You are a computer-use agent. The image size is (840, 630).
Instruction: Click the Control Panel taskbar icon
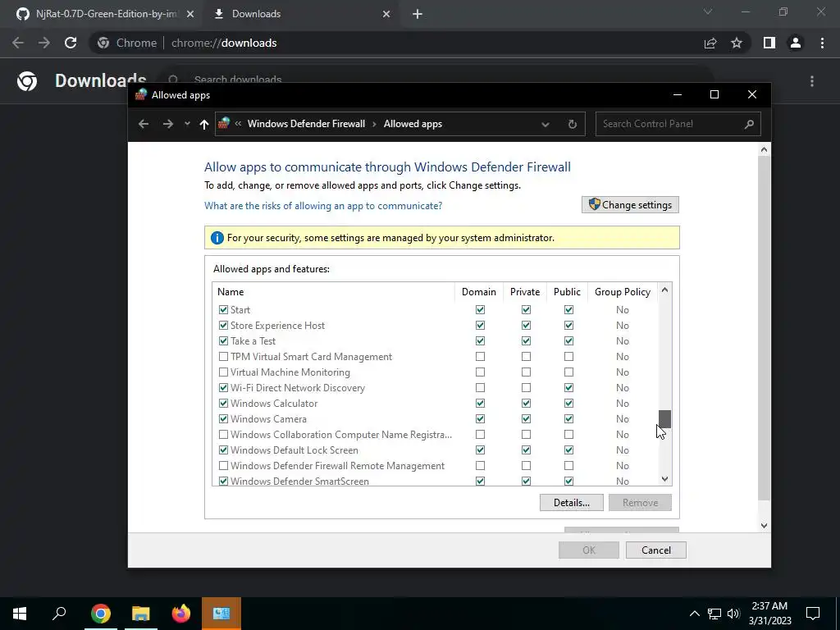click(221, 614)
